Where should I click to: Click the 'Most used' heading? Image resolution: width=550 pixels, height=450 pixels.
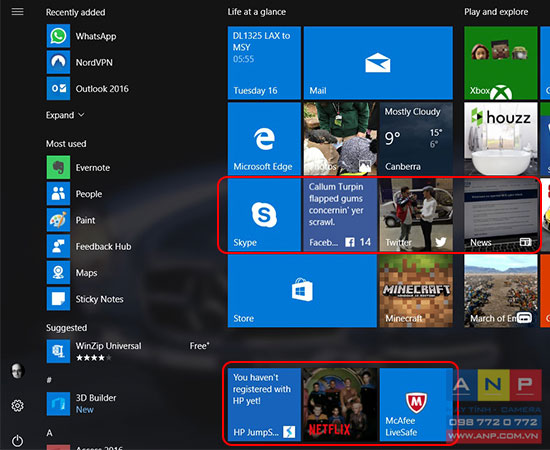pyautogui.click(x=66, y=144)
